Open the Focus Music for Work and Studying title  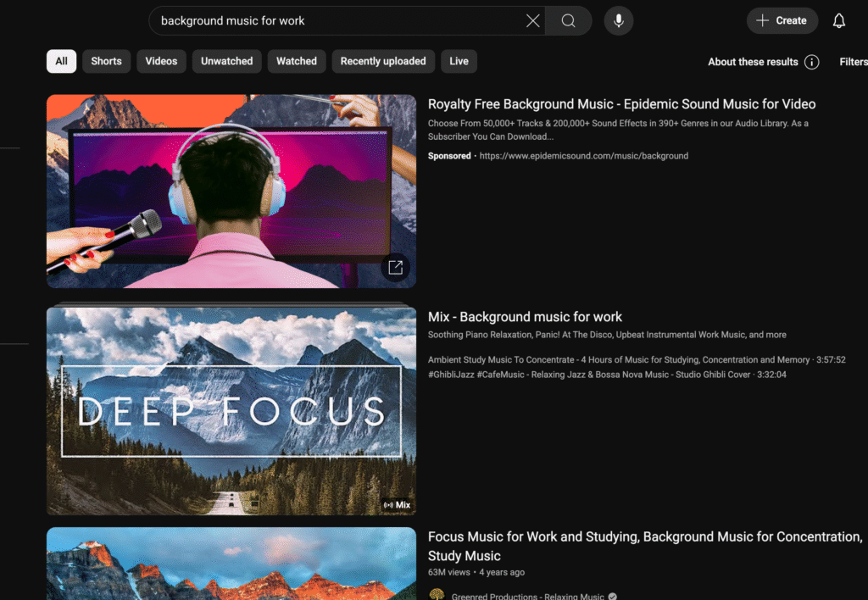tap(645, 546)
